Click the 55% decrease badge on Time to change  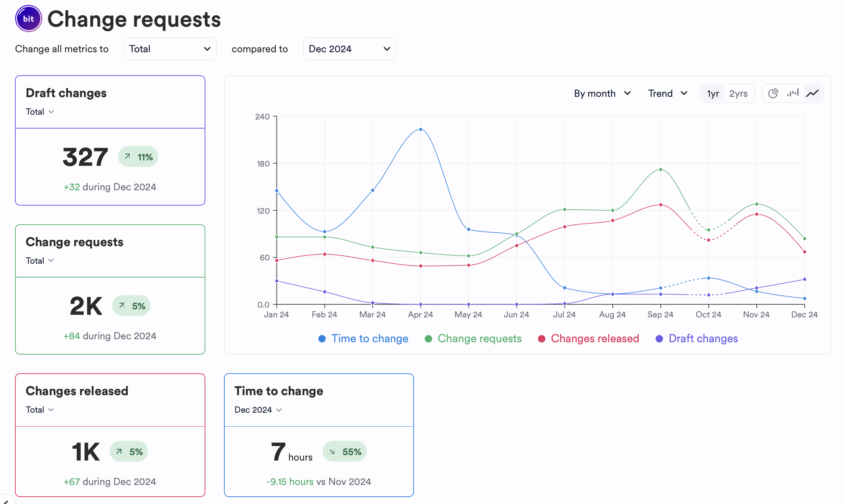345,452
